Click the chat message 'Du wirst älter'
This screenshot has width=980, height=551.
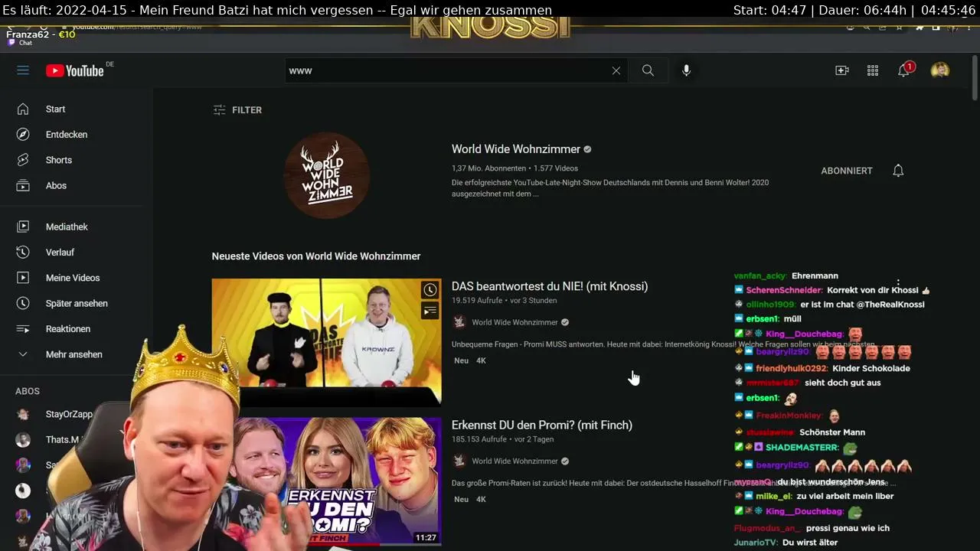(x=810, y=543)
